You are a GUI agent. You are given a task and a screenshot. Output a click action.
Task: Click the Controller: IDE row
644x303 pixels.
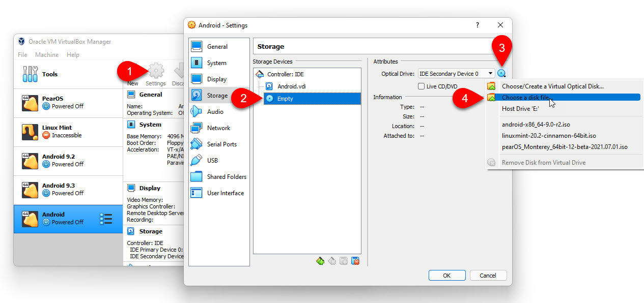click(307, 74)
